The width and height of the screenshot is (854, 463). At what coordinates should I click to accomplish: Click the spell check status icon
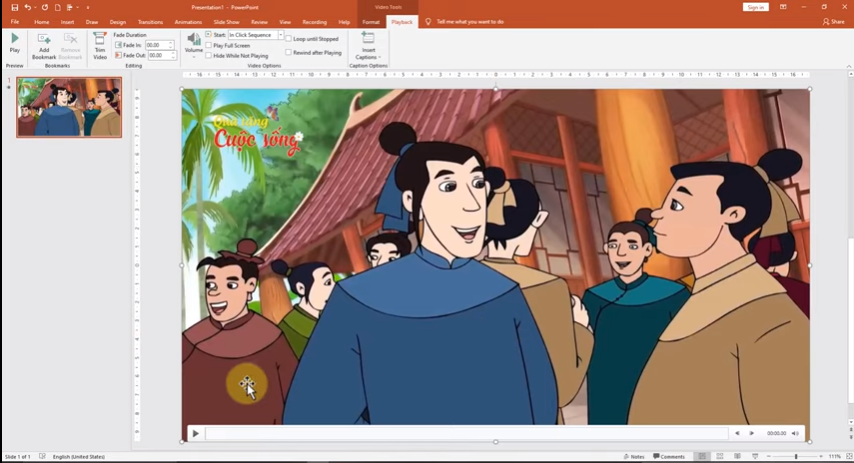pyautogui.click(x=42, y=456)
